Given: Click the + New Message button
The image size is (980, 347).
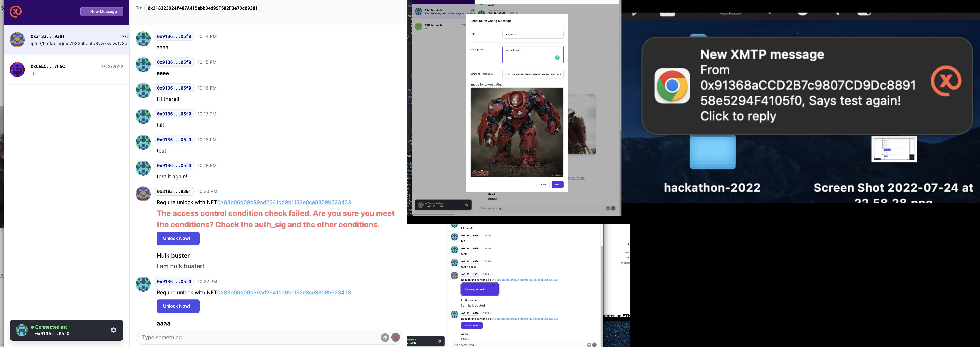Looking at the screenshot, I should pyautogui.click(x=102, y=12).
